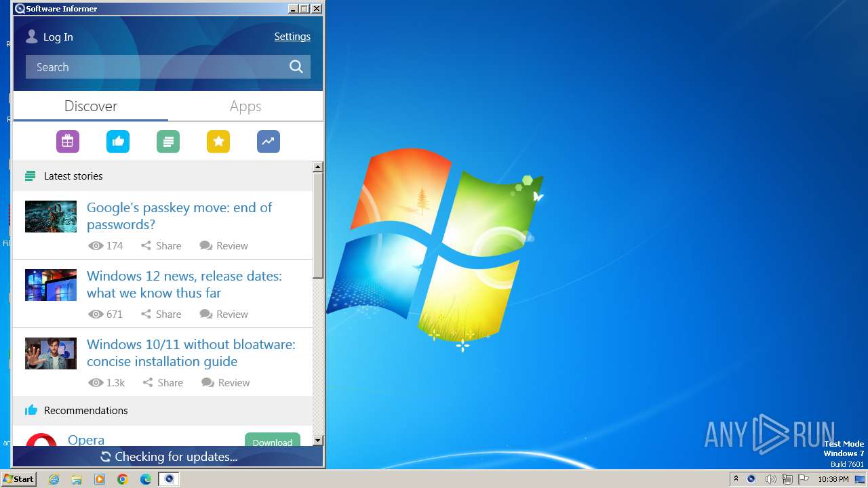868x488 pixels.
Task: Click the Log In link
Action: [x=58, y=37]
